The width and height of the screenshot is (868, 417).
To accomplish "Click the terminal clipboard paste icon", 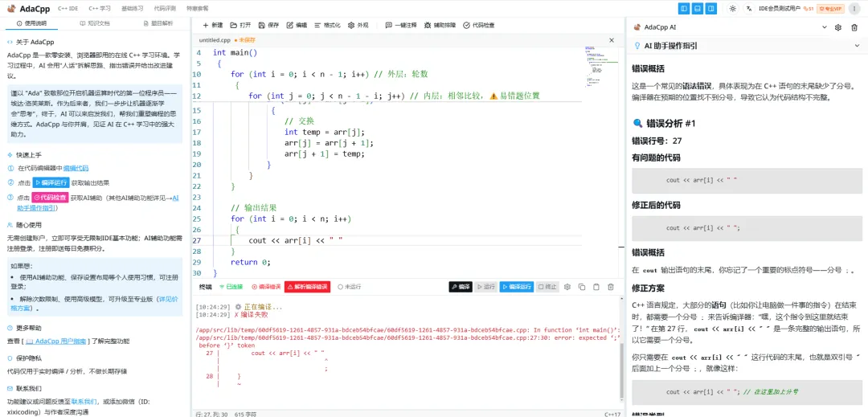I will point(596,287).
